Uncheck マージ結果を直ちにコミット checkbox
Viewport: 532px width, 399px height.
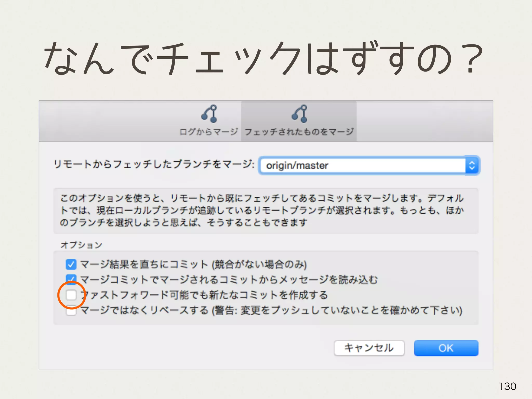coord(71,264)
